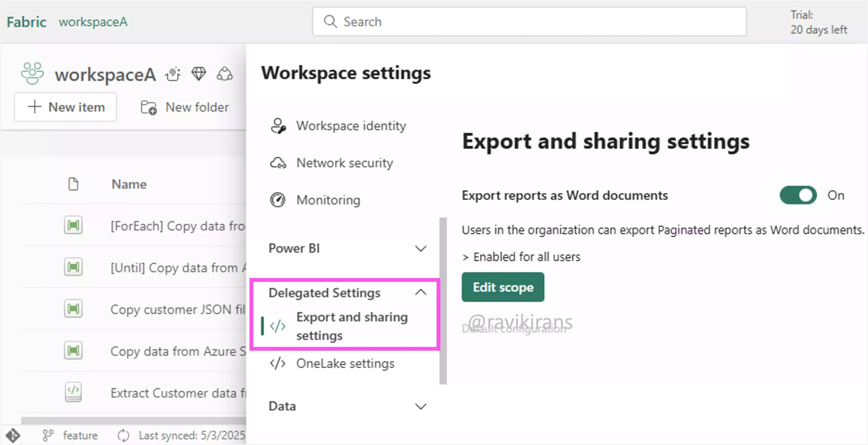This screenshot has height=445, width=868.
Task: Open [Until] Copy data from item
Action: tap(178, 268)
